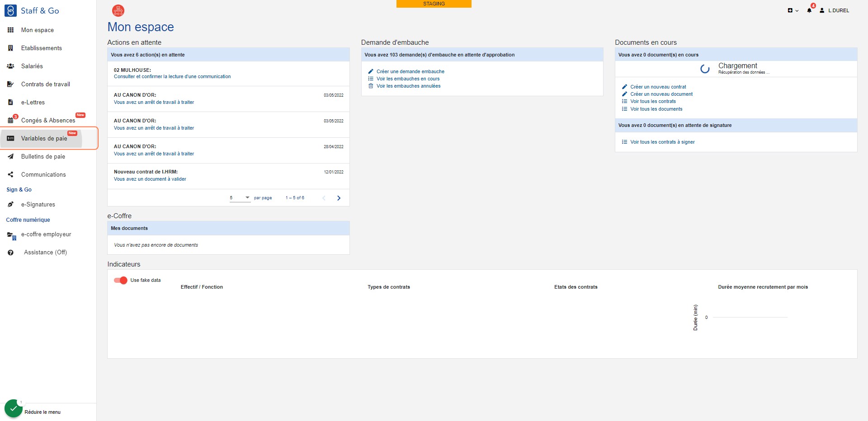Click Voir les embauches annulées link

point(408,86)
